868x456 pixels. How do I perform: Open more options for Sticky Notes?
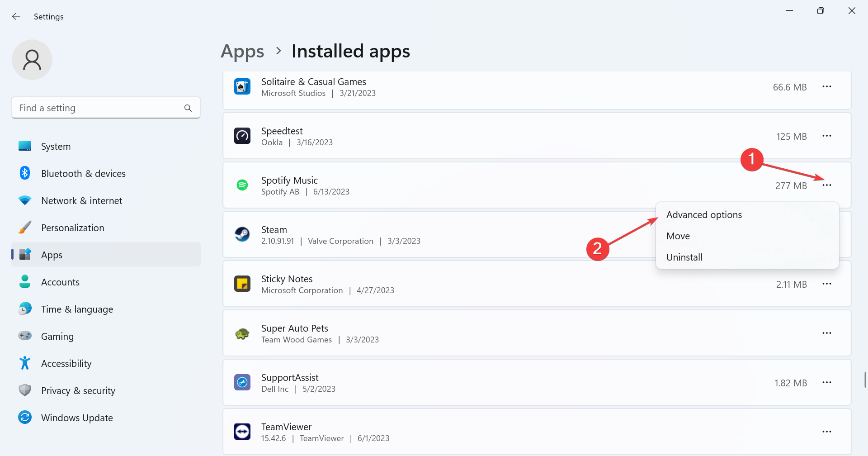click(827, 284)
